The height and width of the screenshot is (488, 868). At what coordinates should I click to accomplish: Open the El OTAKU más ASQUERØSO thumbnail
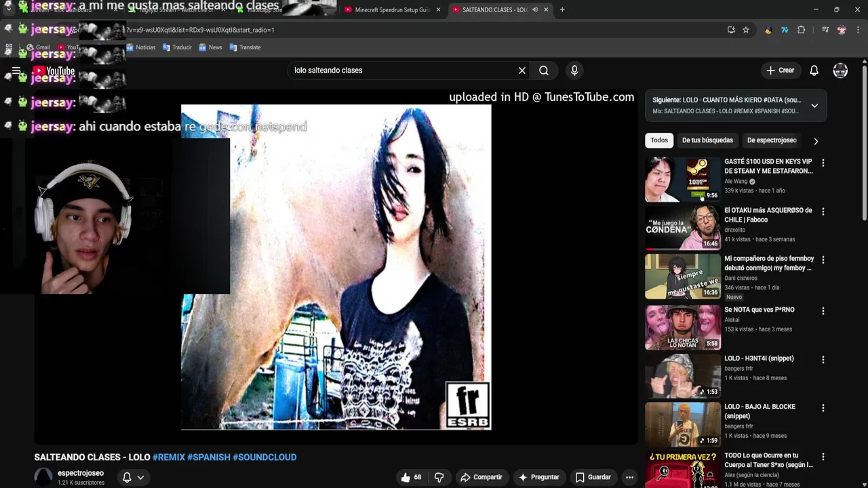coord(683,228)
